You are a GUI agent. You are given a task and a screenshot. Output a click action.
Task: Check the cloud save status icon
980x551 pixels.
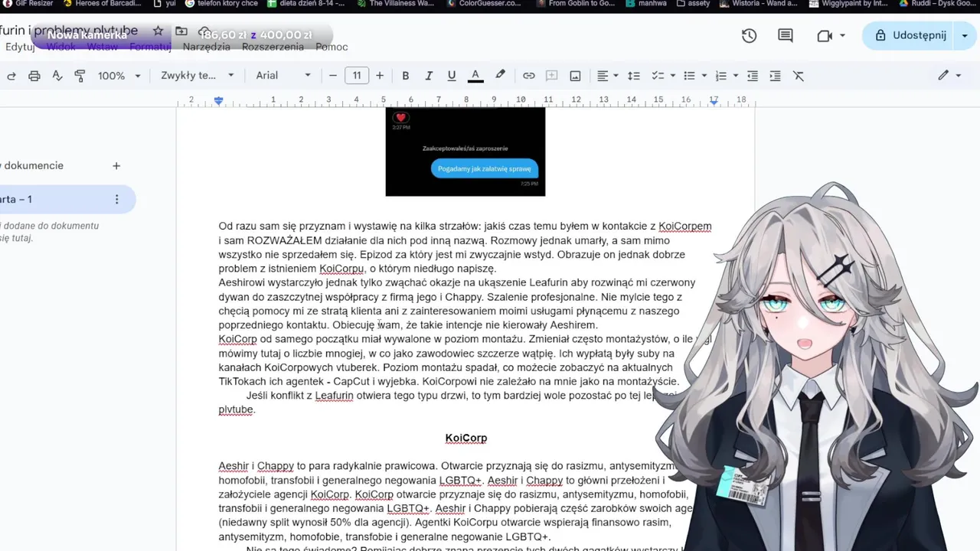click(x=204, y=31)
